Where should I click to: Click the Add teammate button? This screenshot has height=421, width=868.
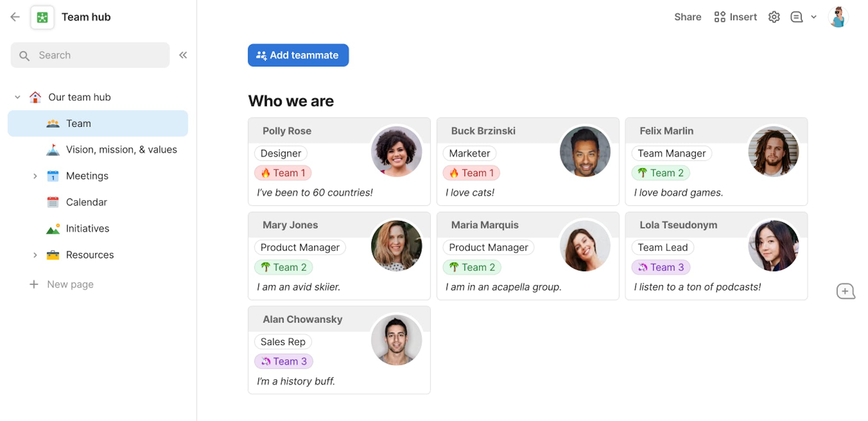coord(298,55)
